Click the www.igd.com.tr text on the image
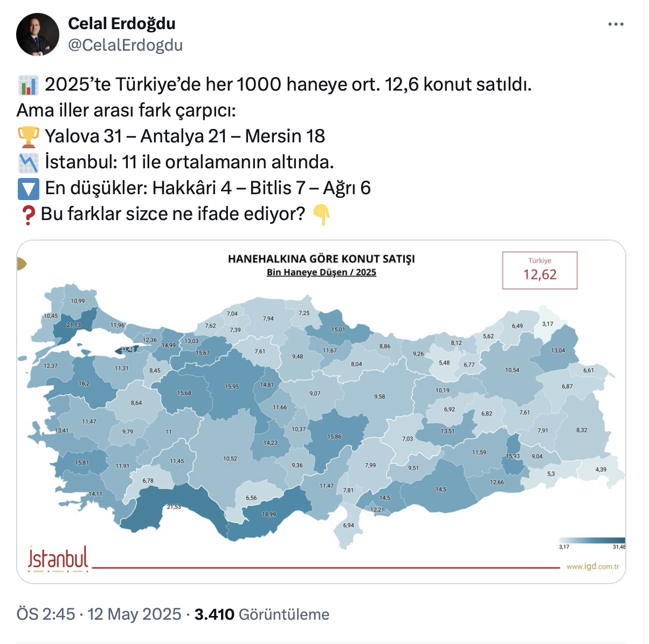 pyautogui.click(x=592, y=567)
